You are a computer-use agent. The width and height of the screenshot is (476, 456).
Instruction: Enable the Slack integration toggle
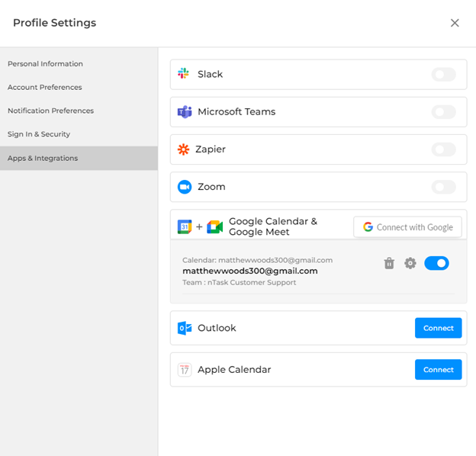443,74
